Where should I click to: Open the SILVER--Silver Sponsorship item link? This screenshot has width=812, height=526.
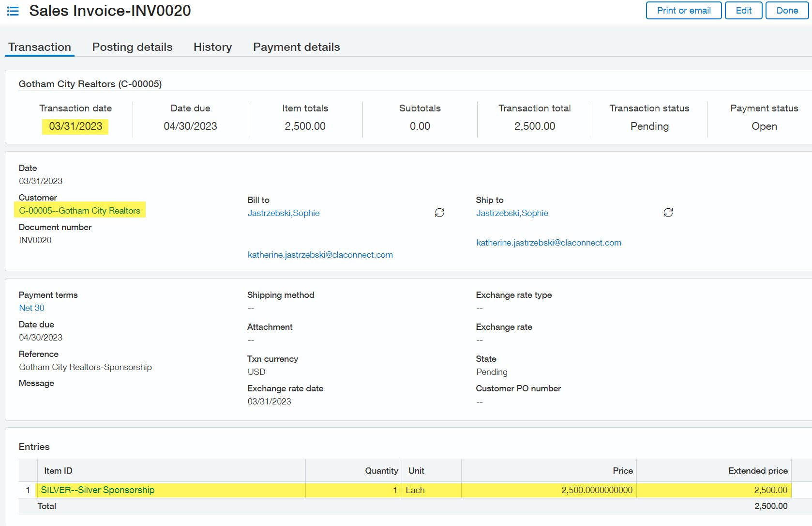point(98,490)
